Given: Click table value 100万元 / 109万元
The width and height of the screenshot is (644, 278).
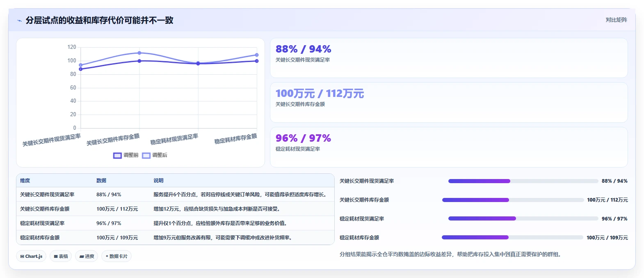Looking at the screenshot, I should pyautogui.click(x=117, y=238).
